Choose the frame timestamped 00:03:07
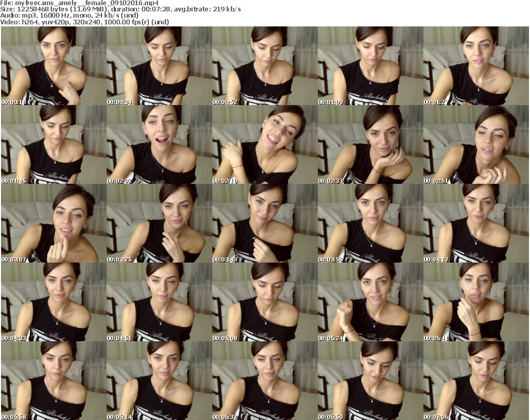 53,223
